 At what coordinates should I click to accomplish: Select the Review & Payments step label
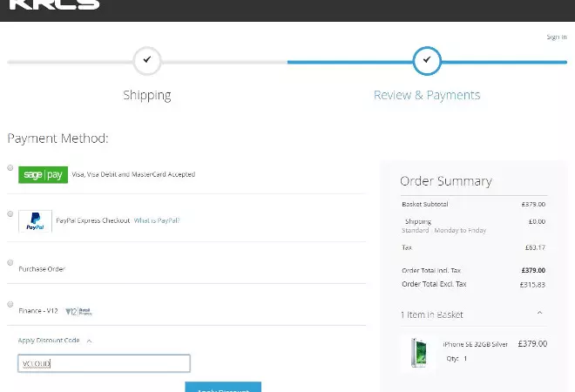coord(427,95)
